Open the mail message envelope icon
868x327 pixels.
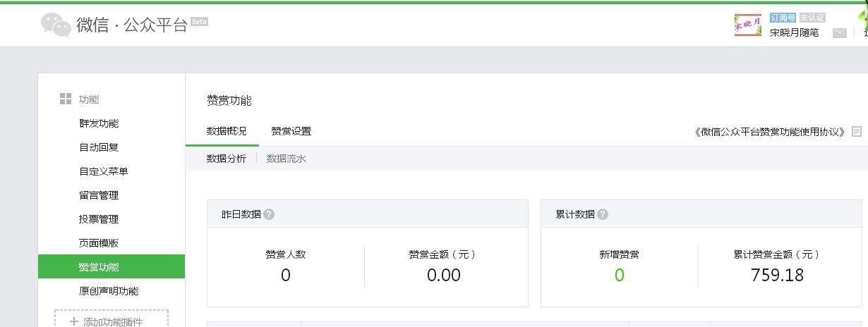click(839, 32)
